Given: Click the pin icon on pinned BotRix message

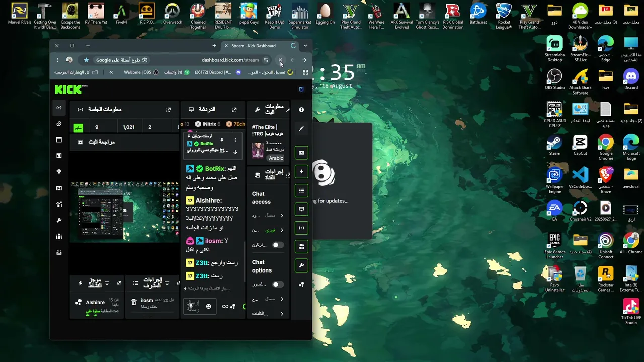Looking at the screenshot, I should click(x=221, y=140).
